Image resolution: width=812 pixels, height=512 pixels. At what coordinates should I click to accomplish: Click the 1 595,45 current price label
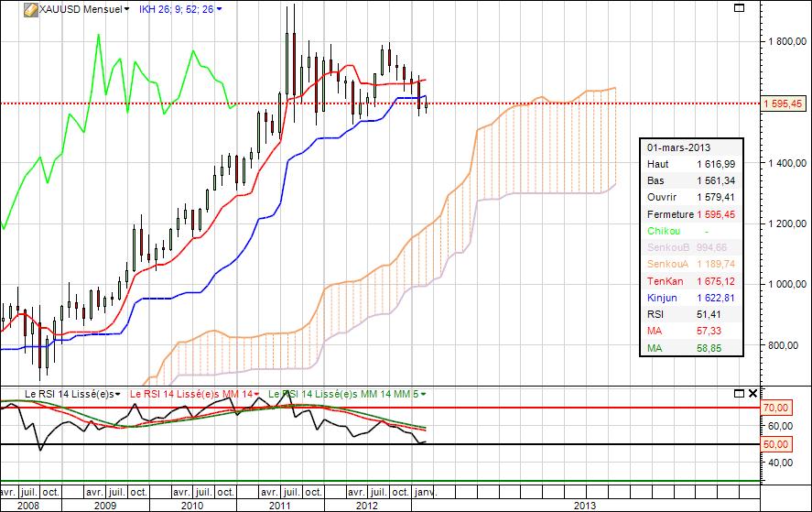785,103
